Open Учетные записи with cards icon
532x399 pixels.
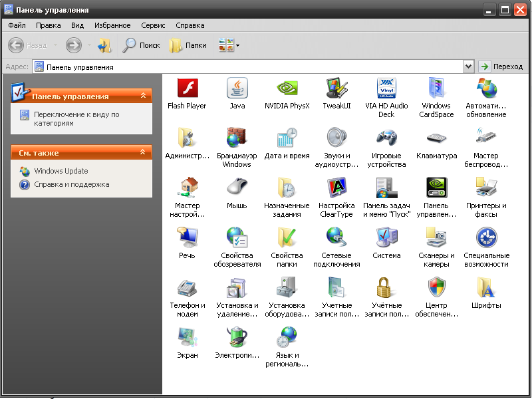click(x=336, y=297)
